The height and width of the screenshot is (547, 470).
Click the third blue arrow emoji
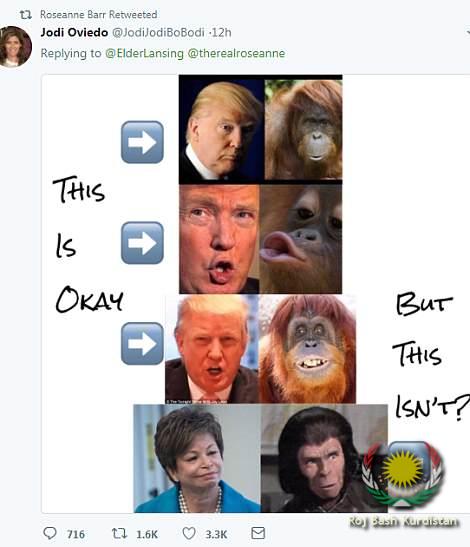[x=142, y=344]
